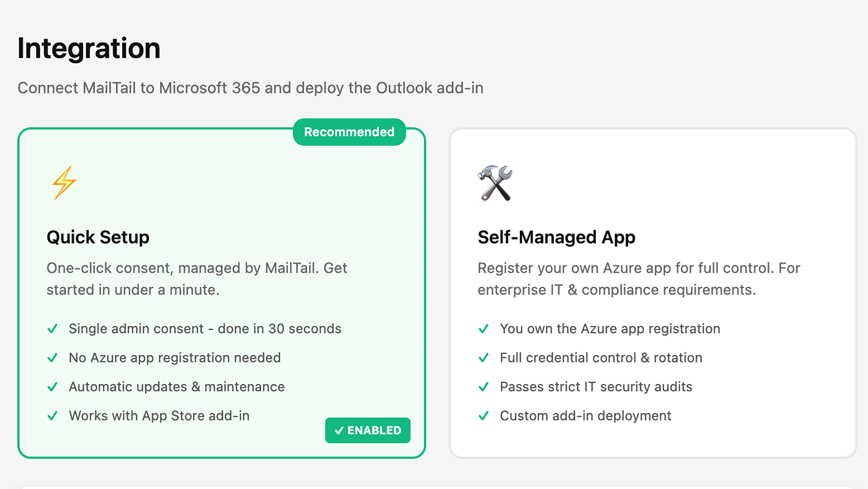This screenshot has height=489, width=868.
Task: Click the checkmark inside the ENABLED badge
Action: tap(339, 431)
